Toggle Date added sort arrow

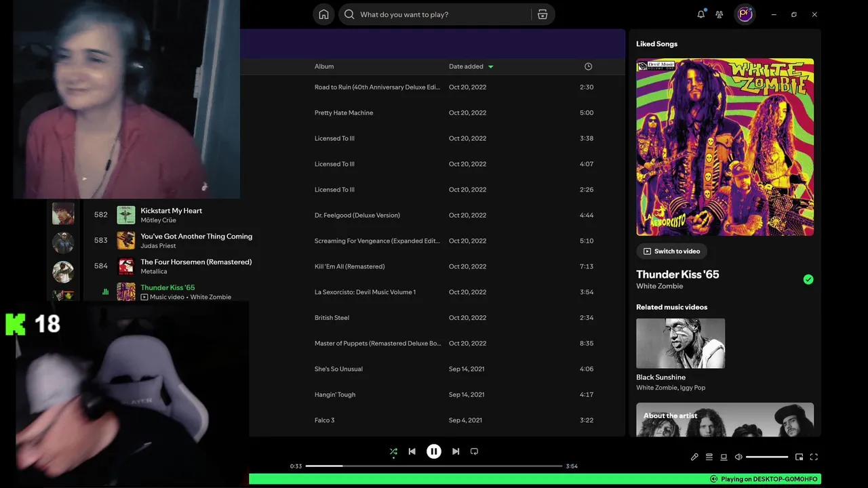point(491,66)
